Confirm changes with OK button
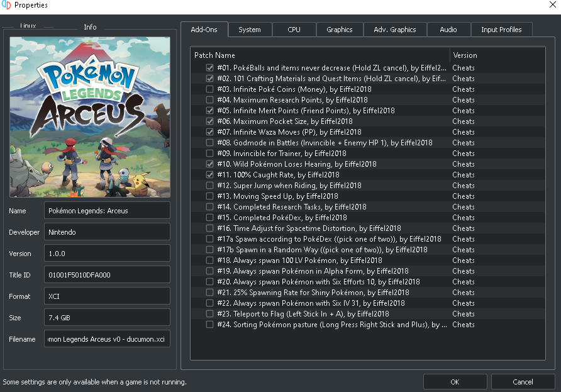 tap(455, 382)
